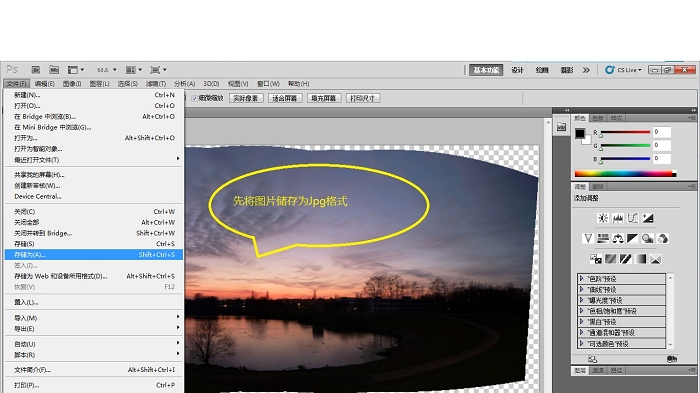This screenshot has height=393, width=700.
Task: Open the 最近打开文件(T) submenu
Action: (94, 159)
